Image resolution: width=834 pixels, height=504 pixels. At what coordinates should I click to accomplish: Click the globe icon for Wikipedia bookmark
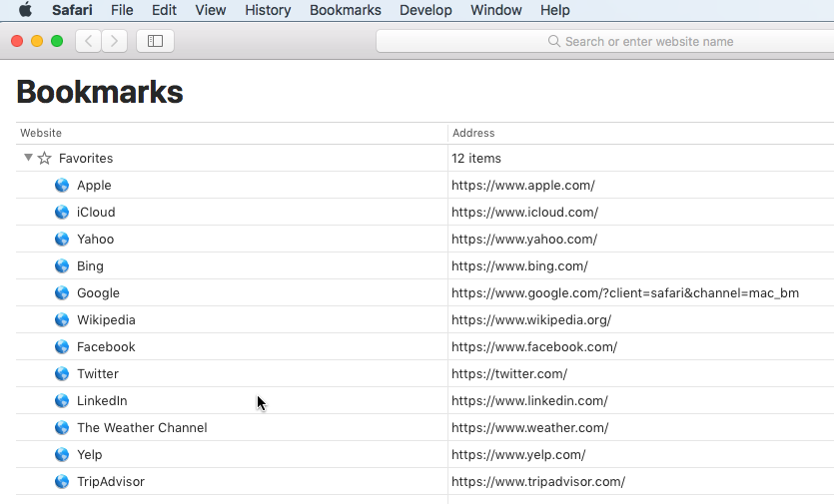[x=62, y=320]
